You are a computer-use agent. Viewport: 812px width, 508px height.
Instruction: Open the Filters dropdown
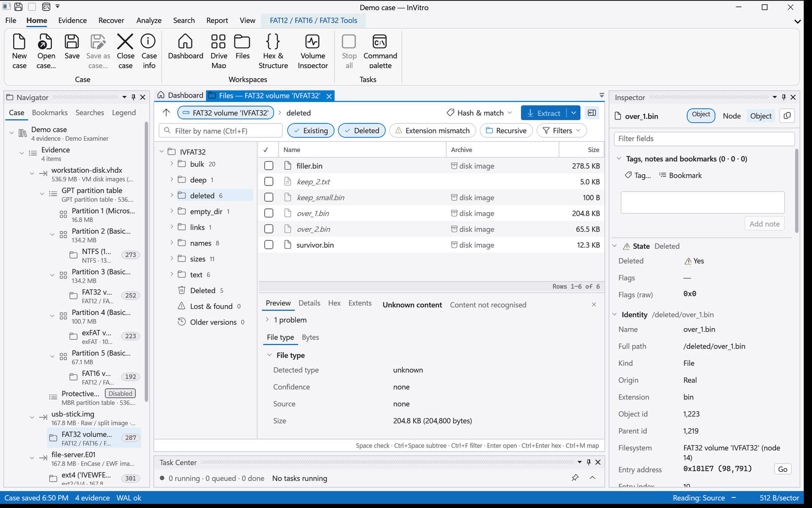[x=562, y=131]
